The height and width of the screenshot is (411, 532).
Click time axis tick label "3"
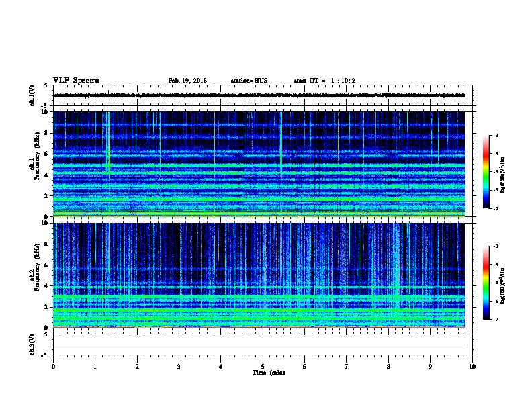pyautogui.click(x=179, y=366)
